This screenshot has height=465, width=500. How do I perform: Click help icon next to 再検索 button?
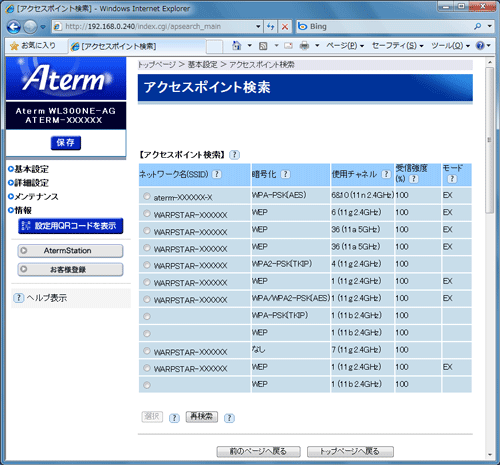[229, 418]
